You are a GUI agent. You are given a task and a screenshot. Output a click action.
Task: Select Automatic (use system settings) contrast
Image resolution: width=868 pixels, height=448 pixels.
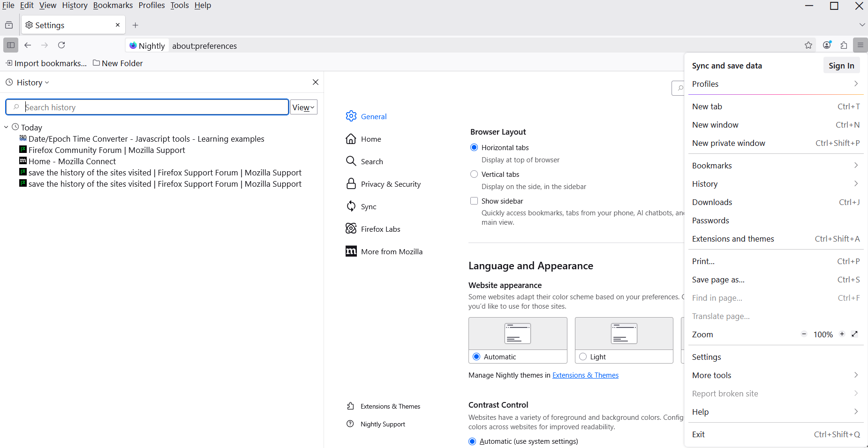(x=472, y=441)
